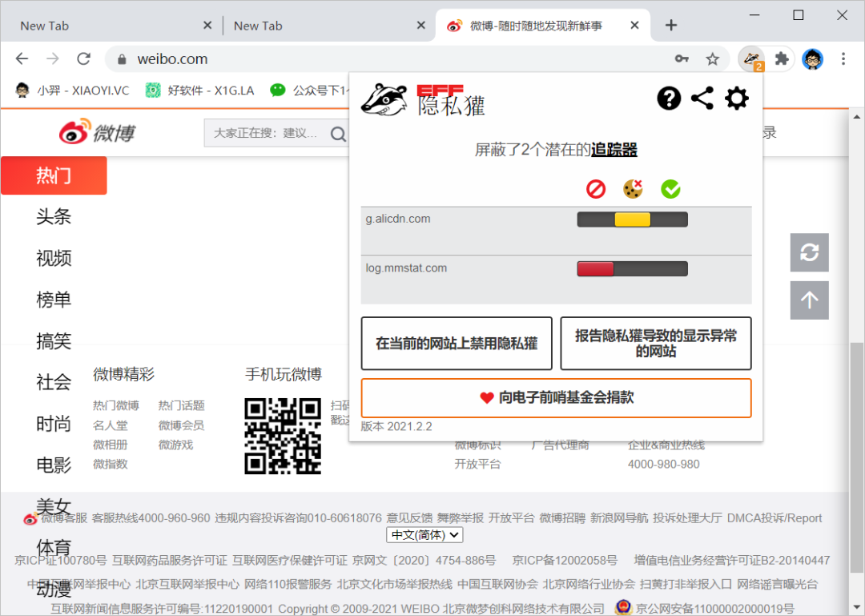Click the back-to-top arrow button

pos(809,300)
